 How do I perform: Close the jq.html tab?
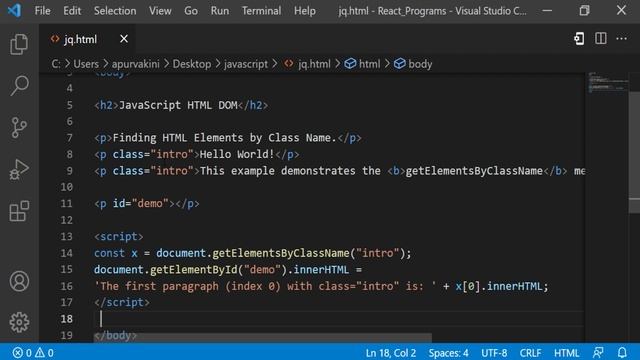pos(124,39)
